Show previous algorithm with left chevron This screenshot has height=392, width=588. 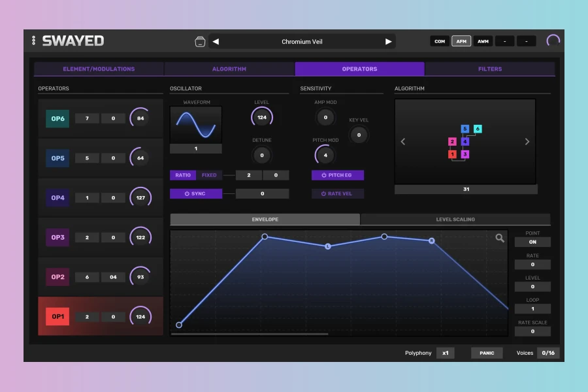coord(403,142)
